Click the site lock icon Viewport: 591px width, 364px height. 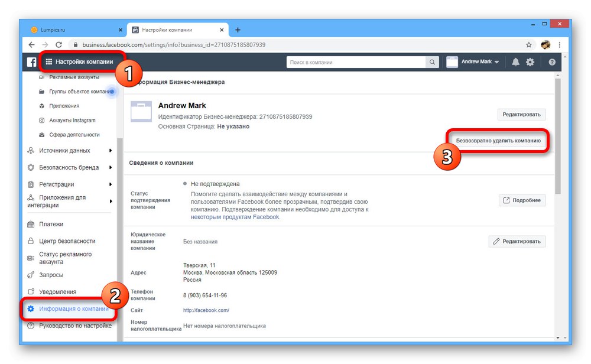point(76,45)
